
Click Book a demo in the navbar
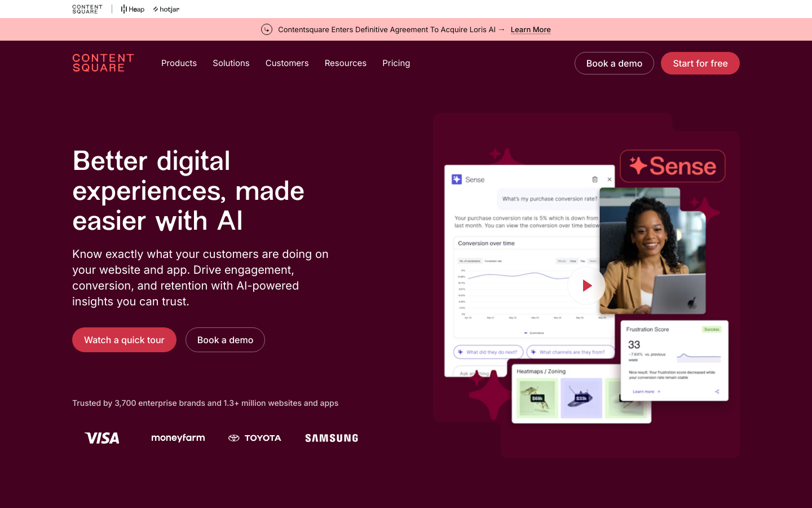(614, 63)
